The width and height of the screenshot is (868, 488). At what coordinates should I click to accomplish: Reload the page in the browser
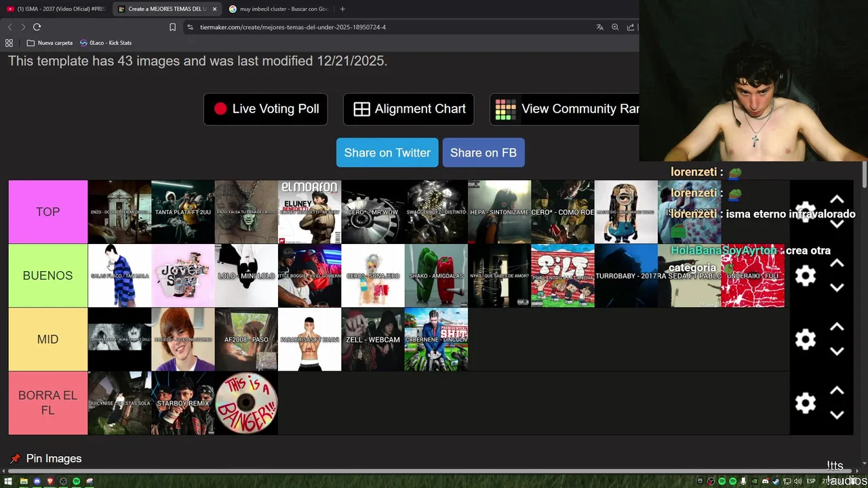(x=37, y=27)
